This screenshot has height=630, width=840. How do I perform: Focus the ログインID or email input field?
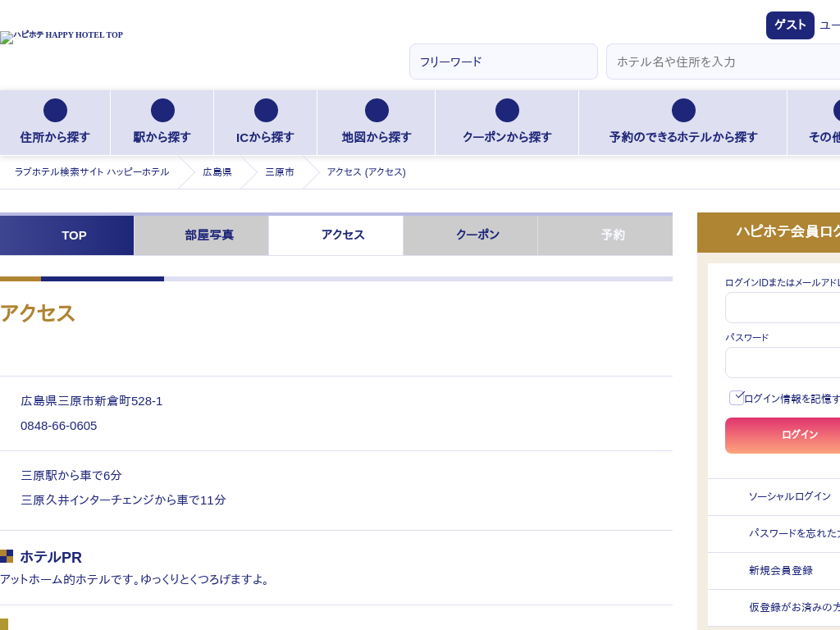783,308
